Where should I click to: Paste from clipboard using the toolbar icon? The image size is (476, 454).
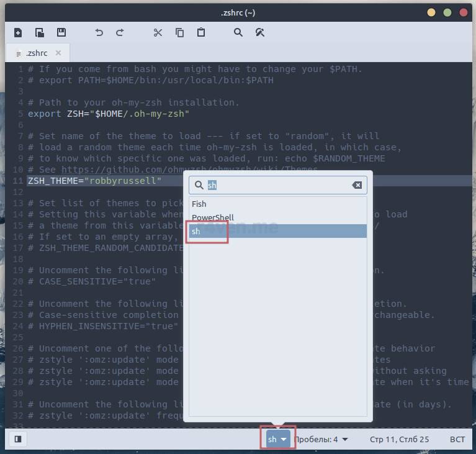point(201,32)
